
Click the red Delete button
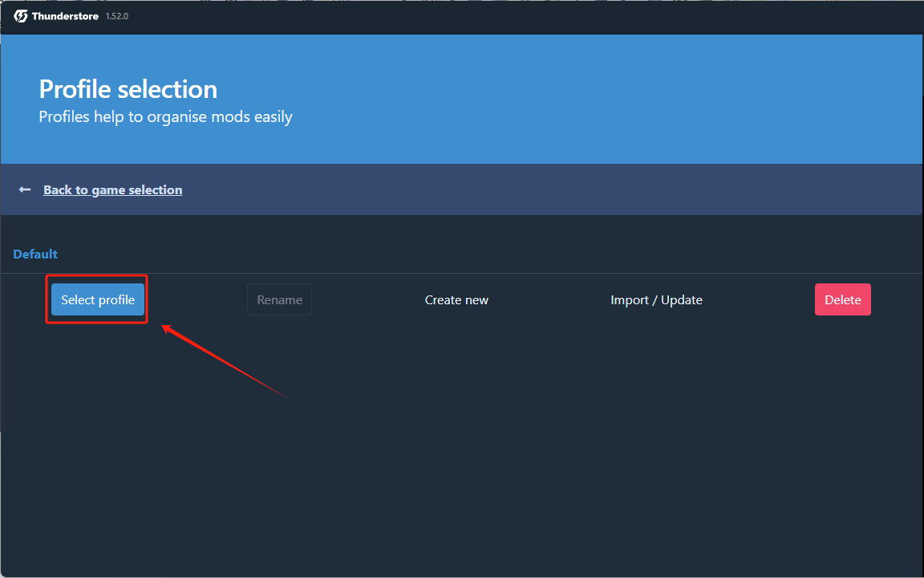click(x=843, y=299)
